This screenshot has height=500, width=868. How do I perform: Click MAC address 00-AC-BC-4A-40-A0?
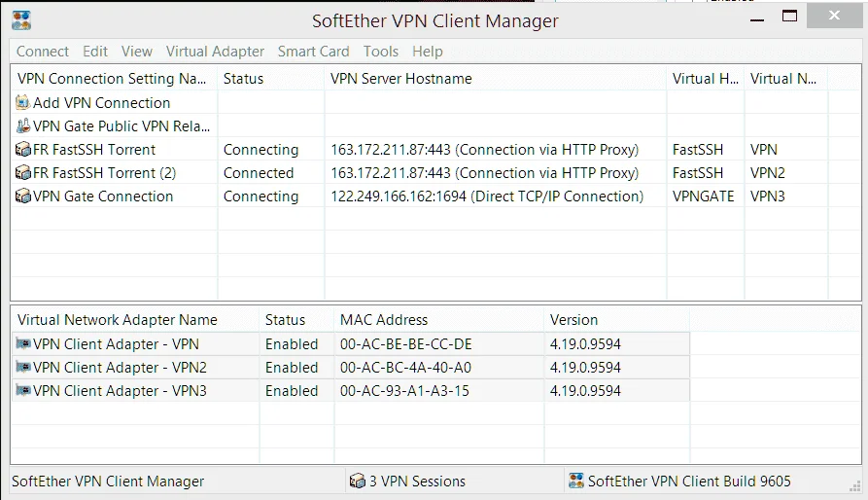tap(405, 367)
